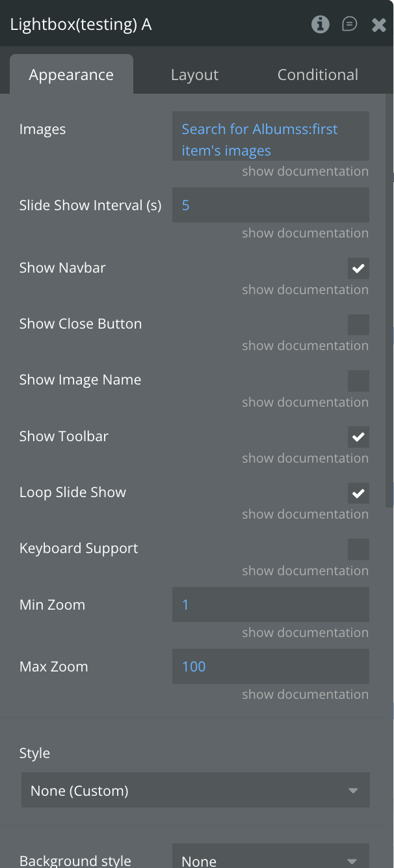
Task: Click the Max Zoom value field
Action: click(270, 666)
